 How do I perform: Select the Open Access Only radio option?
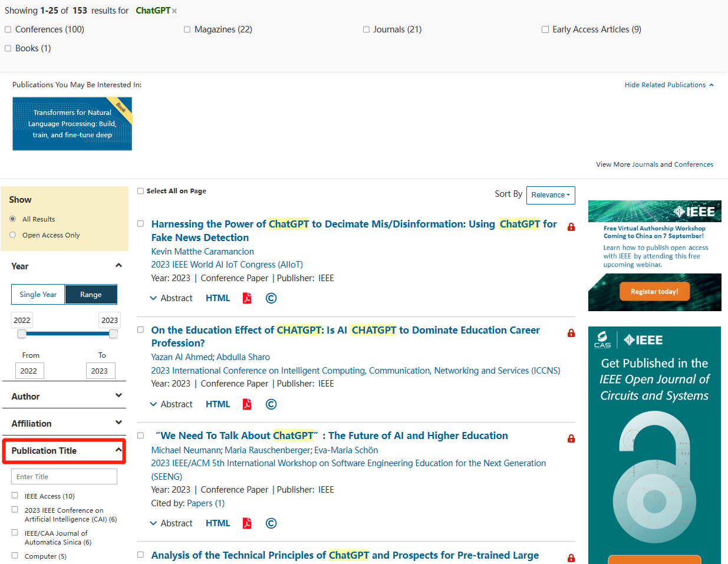click(x=13, y=235)
